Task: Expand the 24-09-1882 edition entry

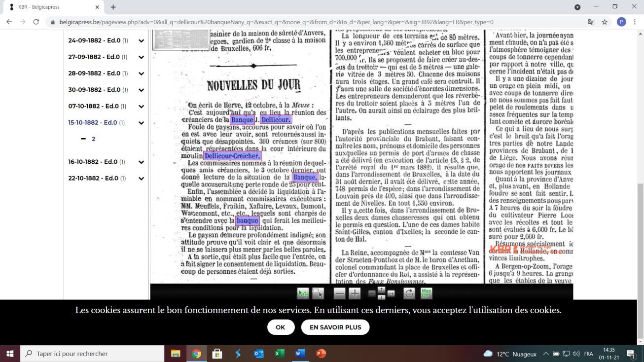Action: point(141,41)
